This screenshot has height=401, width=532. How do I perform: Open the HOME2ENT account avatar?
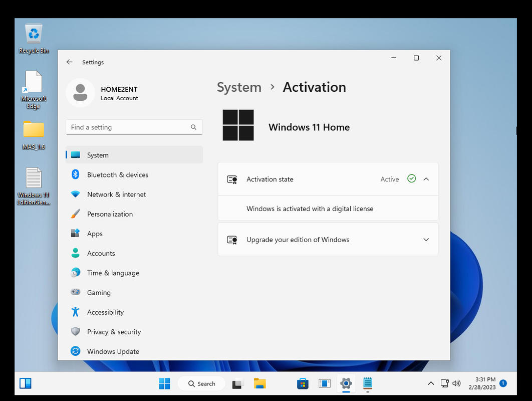pyautogui.click(x=81, y=93)
